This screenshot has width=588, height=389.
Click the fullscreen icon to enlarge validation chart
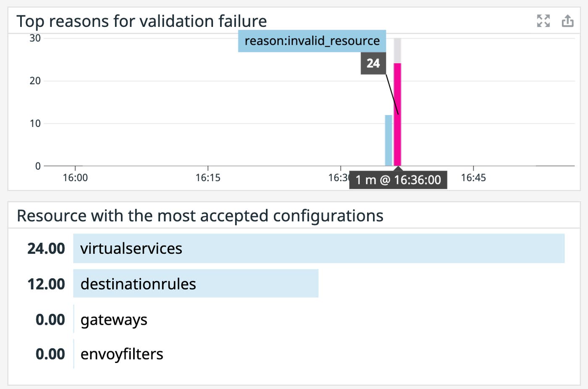point(543,21)
